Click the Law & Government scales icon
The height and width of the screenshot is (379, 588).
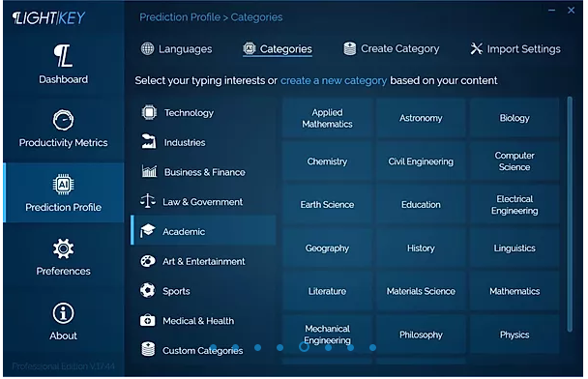tap(147, 201)
